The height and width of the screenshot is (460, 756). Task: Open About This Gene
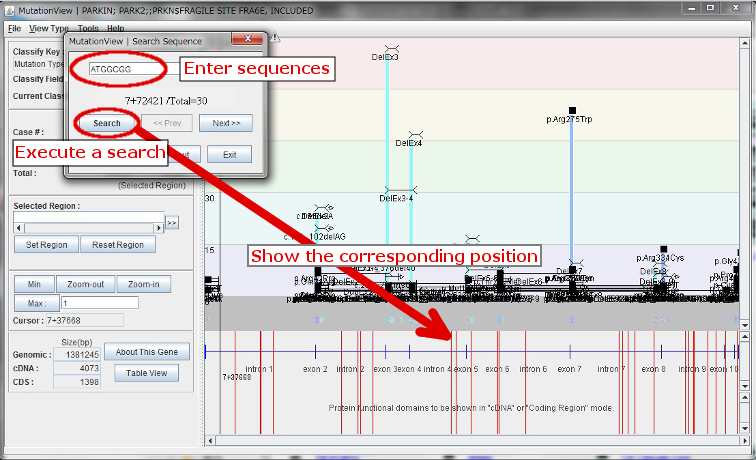[x=146, y=352]
